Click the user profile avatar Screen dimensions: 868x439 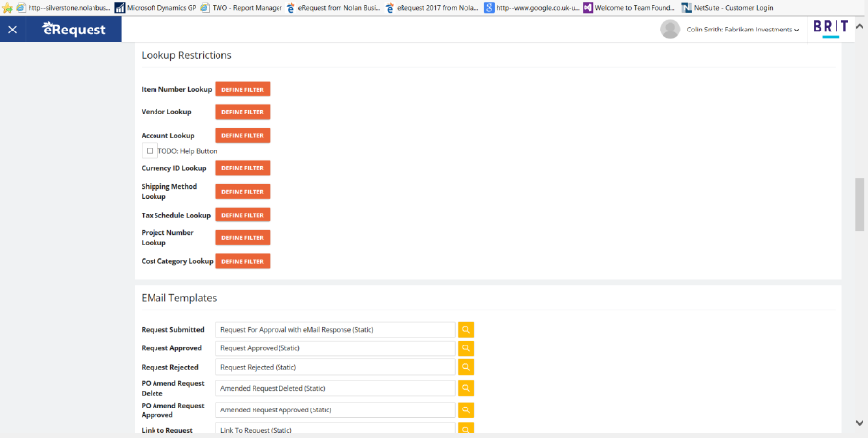click(x=670, y=30)
